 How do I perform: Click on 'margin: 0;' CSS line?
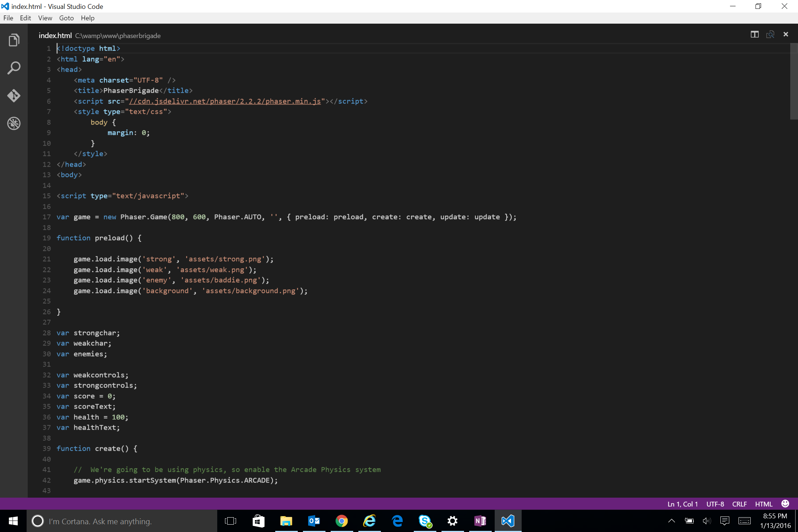point(129,133)
